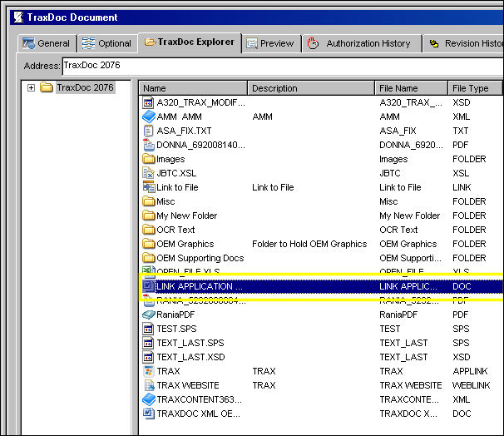Click the 'JBTC' file name cell

point(390,173)
